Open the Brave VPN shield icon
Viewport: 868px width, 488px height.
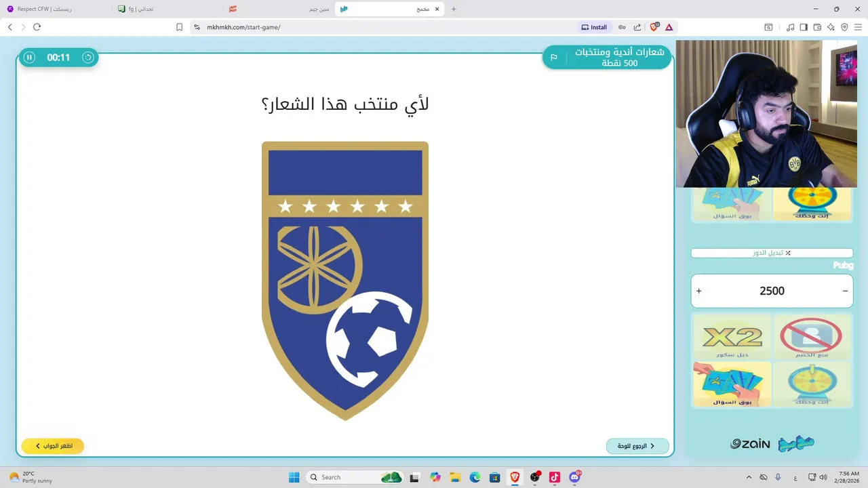844,27
